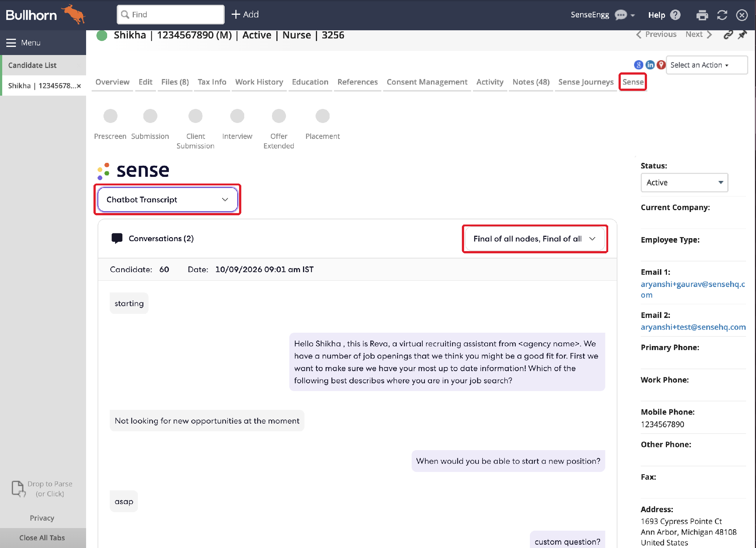Click the printer icon
Image resolution: width=756 pixels, height=548 pixels.
pyautogui.click(x=702, y=15)
